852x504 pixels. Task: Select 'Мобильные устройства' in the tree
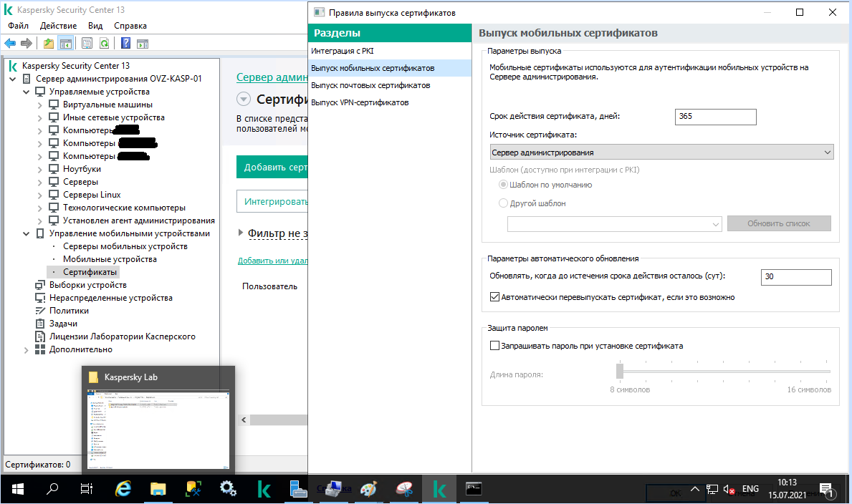coord(110,259)
